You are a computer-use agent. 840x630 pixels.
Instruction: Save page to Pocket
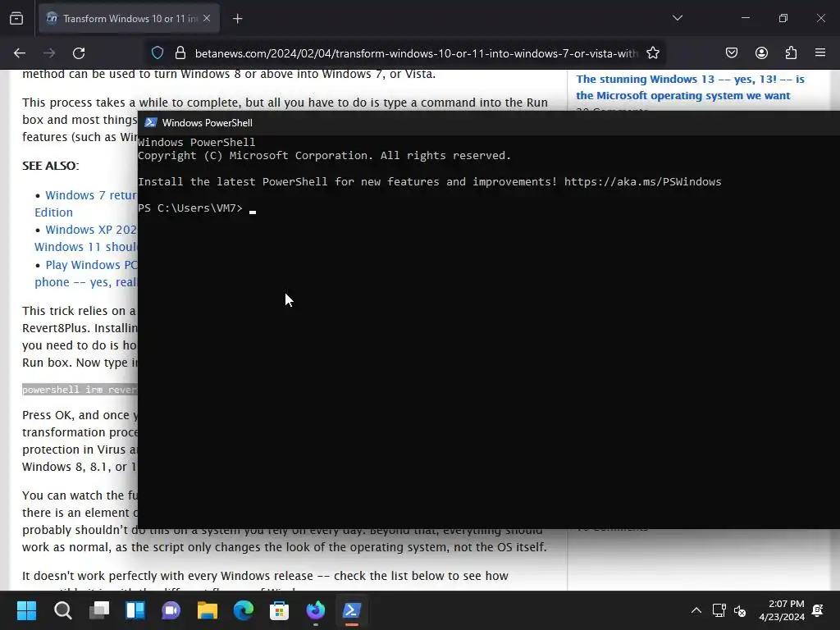click(x=731, y=52)
